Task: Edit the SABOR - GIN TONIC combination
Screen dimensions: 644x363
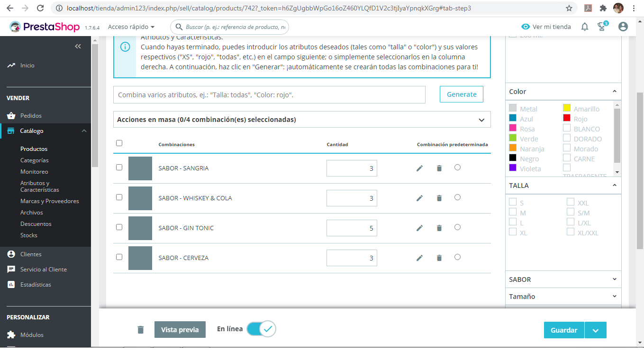Action: pos(419,228)
